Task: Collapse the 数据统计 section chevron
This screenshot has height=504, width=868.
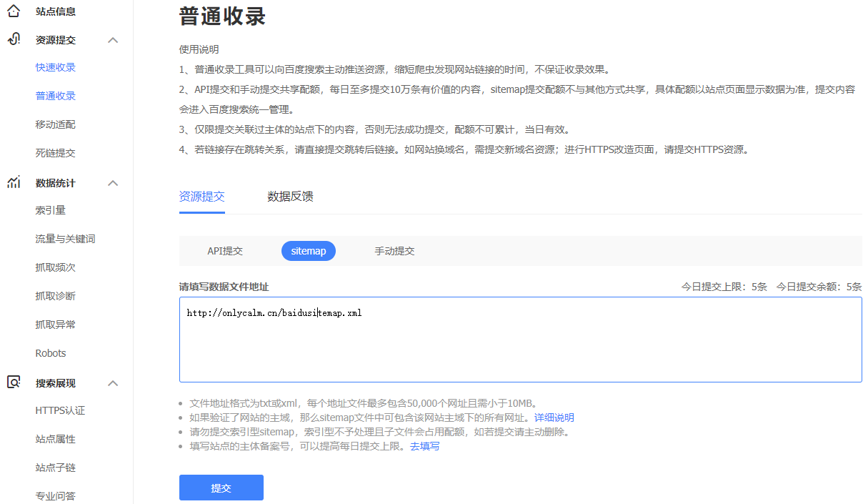Action: tap(113, 183)
